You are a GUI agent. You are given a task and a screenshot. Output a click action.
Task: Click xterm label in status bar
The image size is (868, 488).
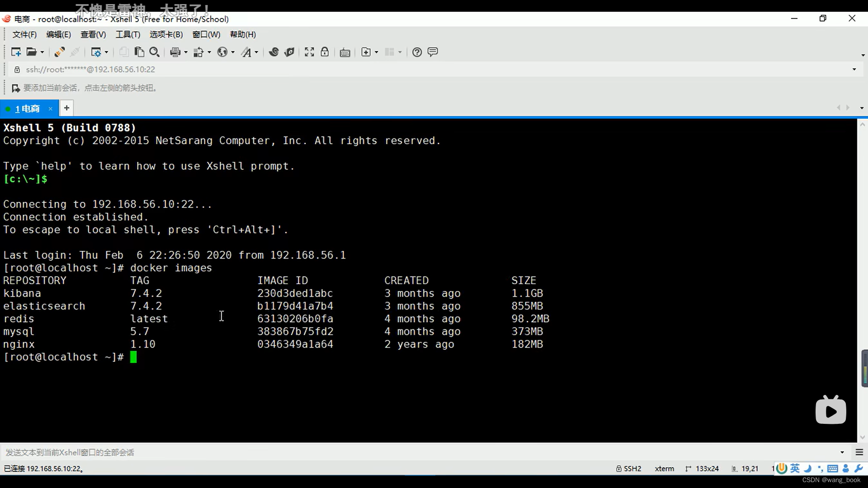pyautogui.click(x=665, y=469)
